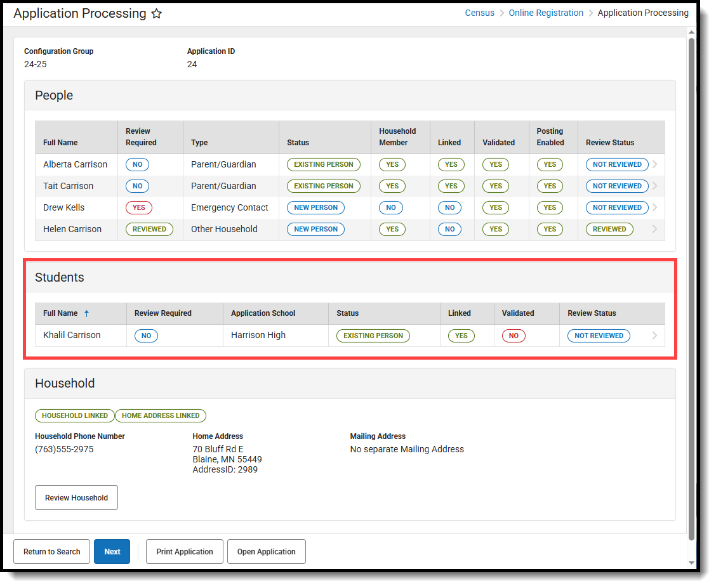This screenshot has height=588, width=716.
Task: Click the Next button
Action: [112, 551]
